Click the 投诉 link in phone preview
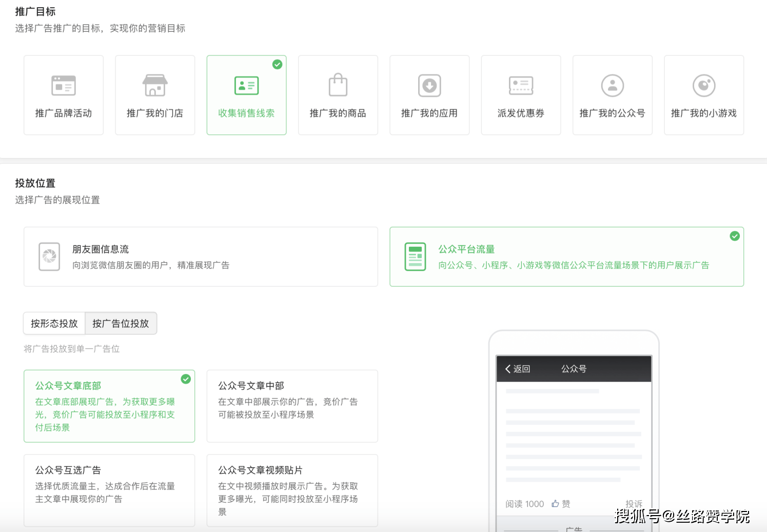Viewport: 767px width, 532px height. click(634, 504)
